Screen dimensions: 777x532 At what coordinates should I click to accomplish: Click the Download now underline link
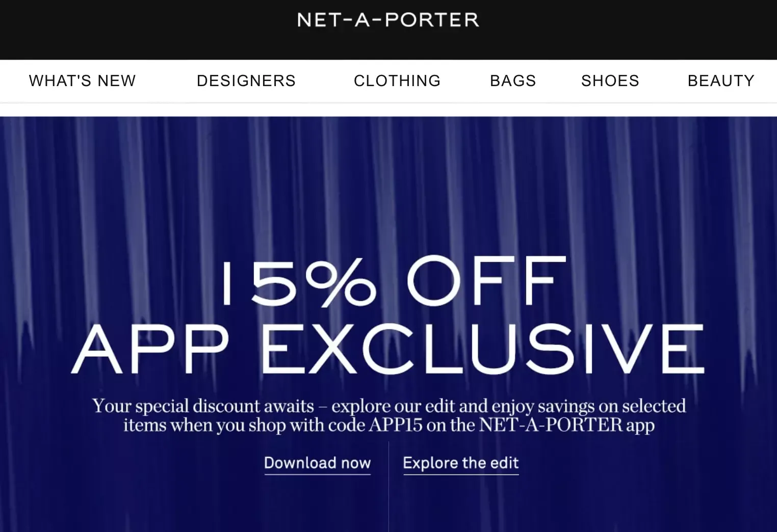point(317,474)
